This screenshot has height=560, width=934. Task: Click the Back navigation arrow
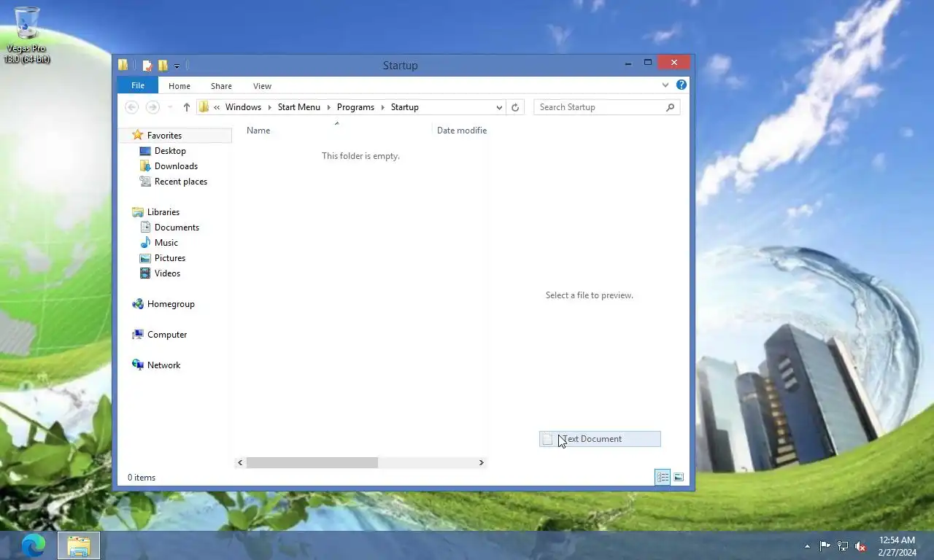click(131, 107)
